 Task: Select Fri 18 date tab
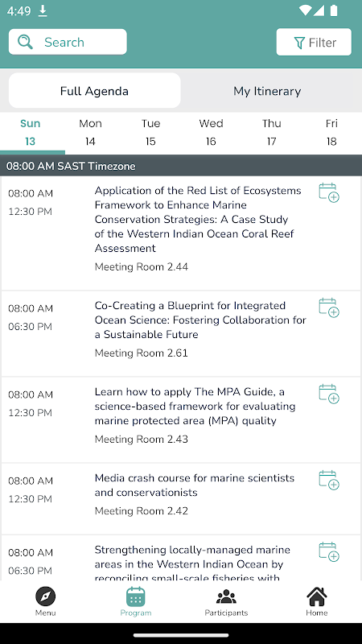point(331,133)
